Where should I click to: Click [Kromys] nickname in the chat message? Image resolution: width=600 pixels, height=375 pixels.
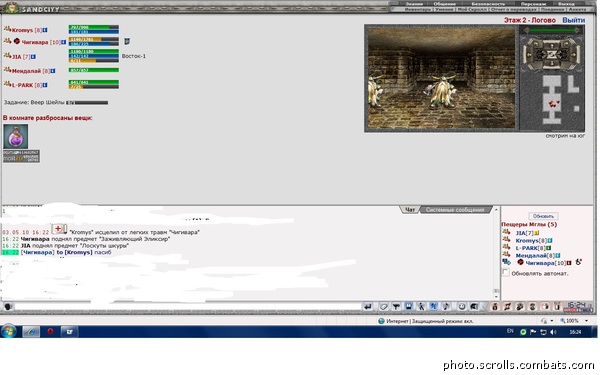78,253
